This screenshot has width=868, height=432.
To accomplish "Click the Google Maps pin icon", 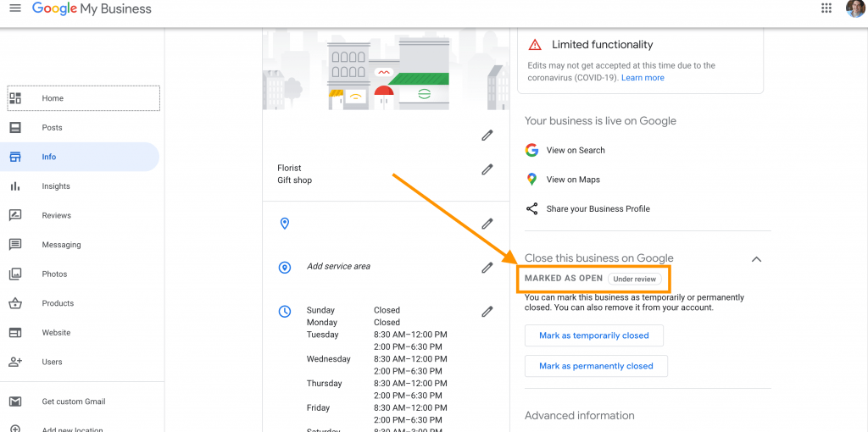I will (532, 180).
